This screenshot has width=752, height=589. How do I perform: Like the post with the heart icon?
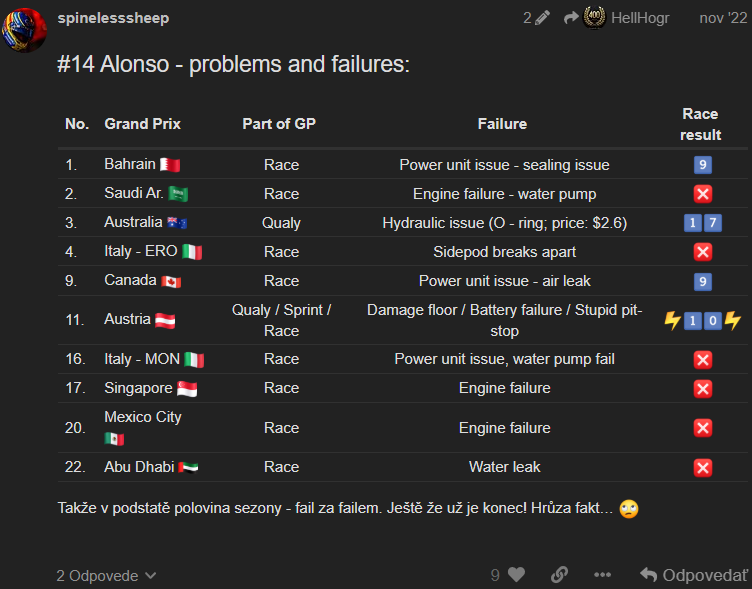tap(517, 574)
